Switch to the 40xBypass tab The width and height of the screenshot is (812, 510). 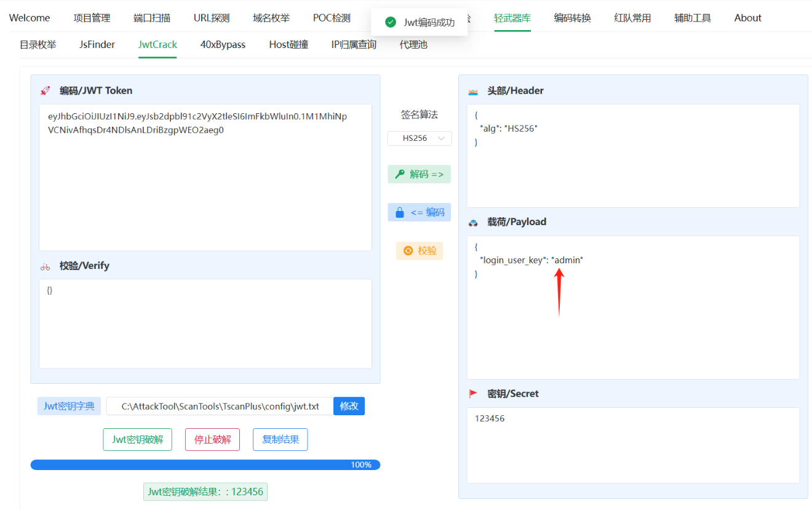(x=223, y=44)
